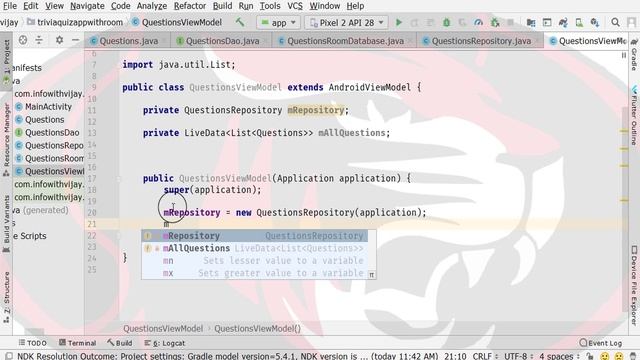Open Resource Manager side tab
This screenshot has width=640, height=360.
tap(6, 139)
